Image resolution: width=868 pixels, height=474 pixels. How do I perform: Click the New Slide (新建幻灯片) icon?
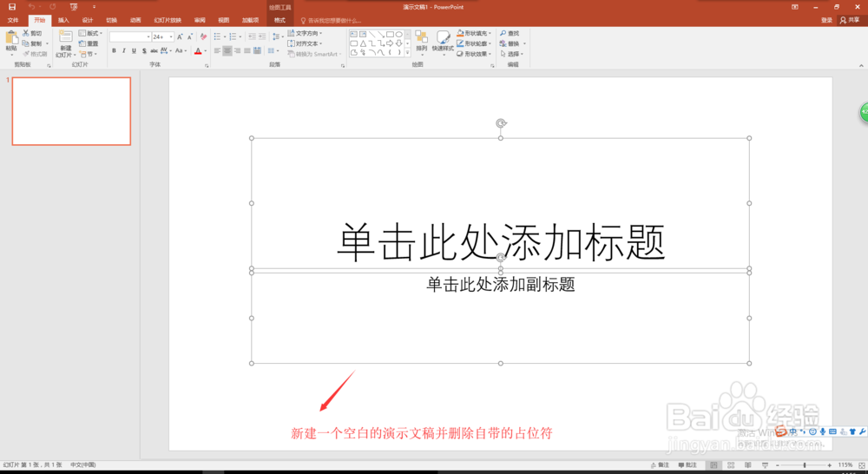(65, 37)
